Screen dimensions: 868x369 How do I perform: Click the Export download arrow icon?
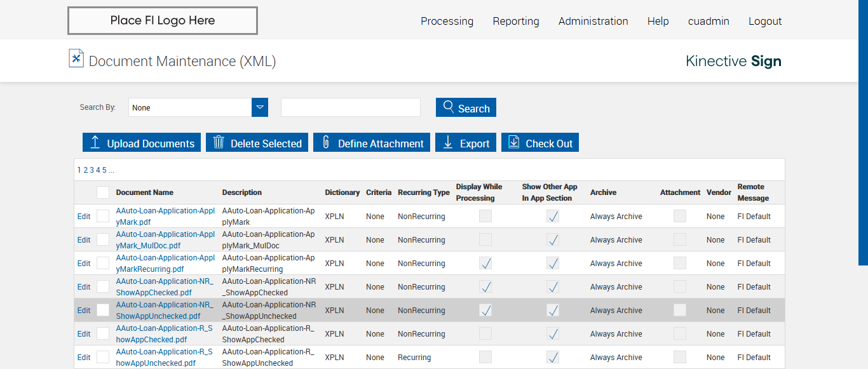pos(448,142)
